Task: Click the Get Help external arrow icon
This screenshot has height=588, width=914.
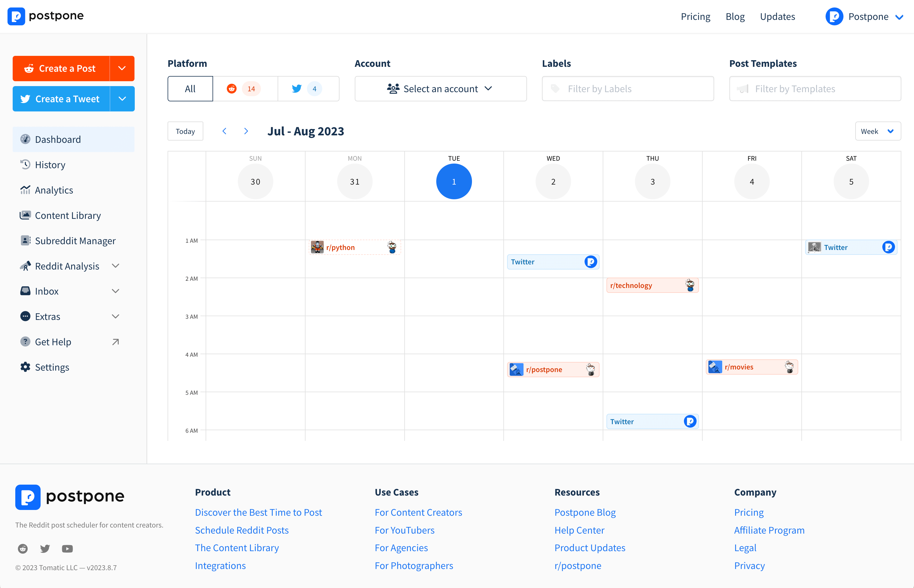Action: point(115,342)
